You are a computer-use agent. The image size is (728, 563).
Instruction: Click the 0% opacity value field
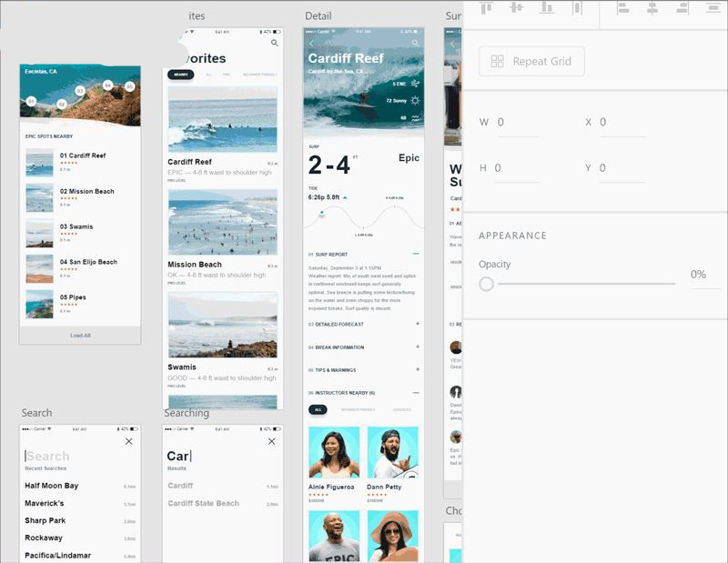(x=704, y=275)
